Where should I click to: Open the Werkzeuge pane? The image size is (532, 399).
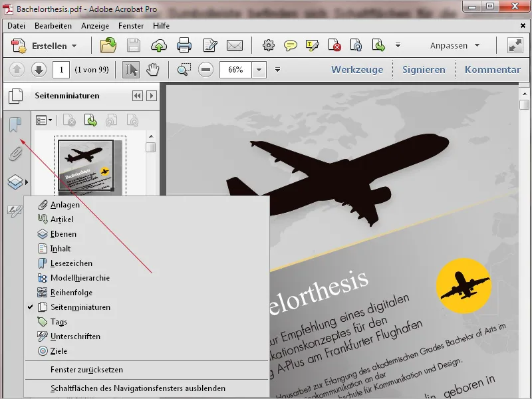tap(357, 70)
